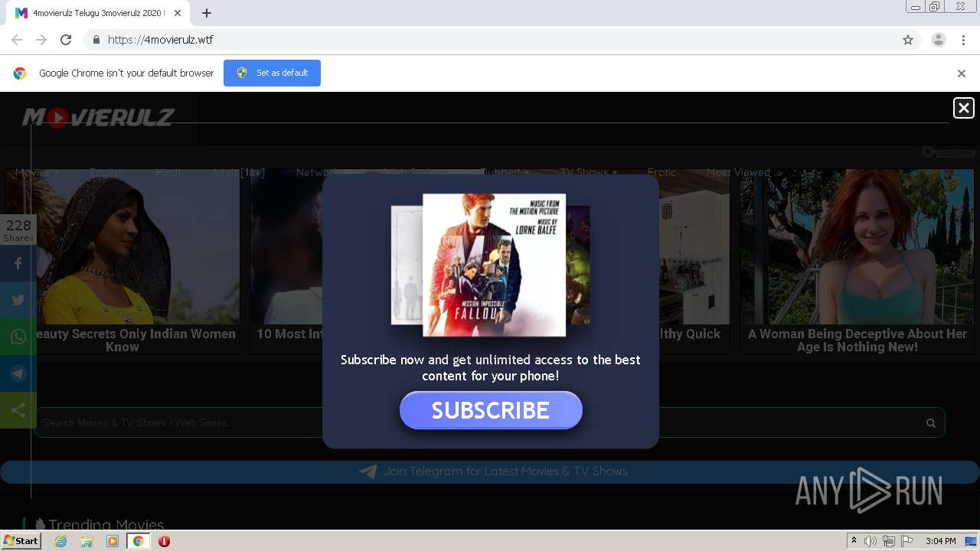Share page via Telegram sidebar icon
The height and width of the screenshot is (551, 980).
pyautogui.click(x=18, y=373)
